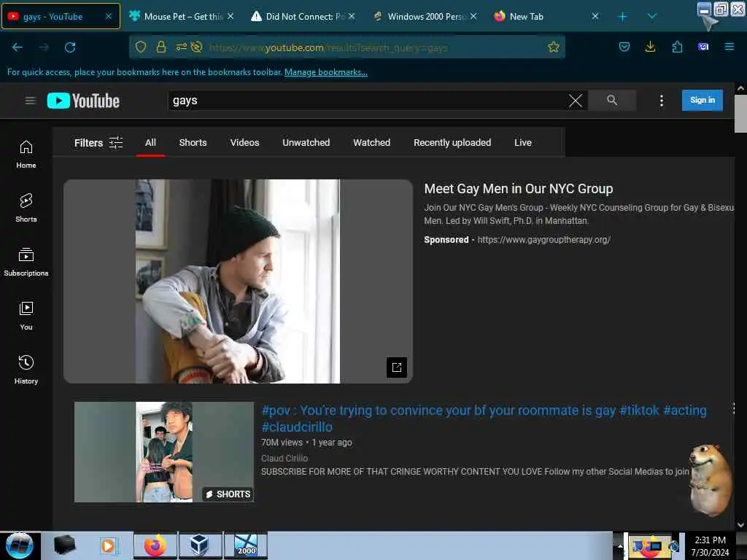
Task: Select the Unwatched filter
Action: click(306, 142)
